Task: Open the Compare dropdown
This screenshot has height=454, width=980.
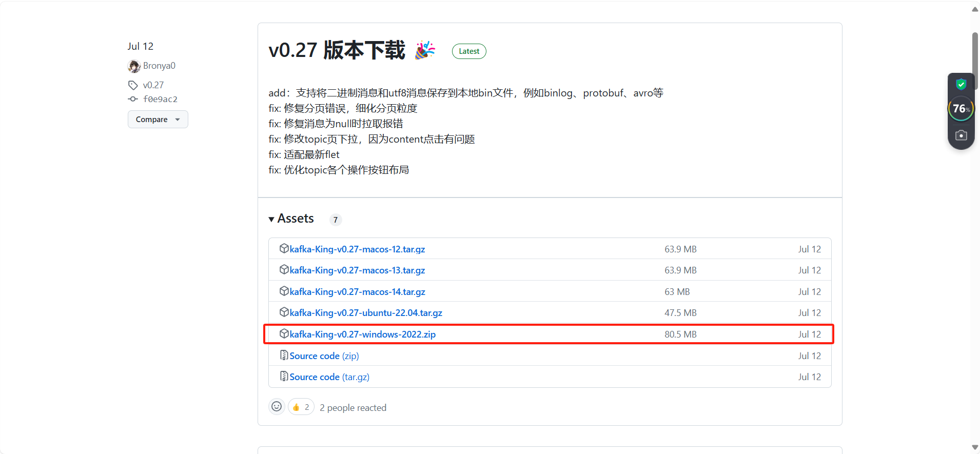Action: [158, 120]
